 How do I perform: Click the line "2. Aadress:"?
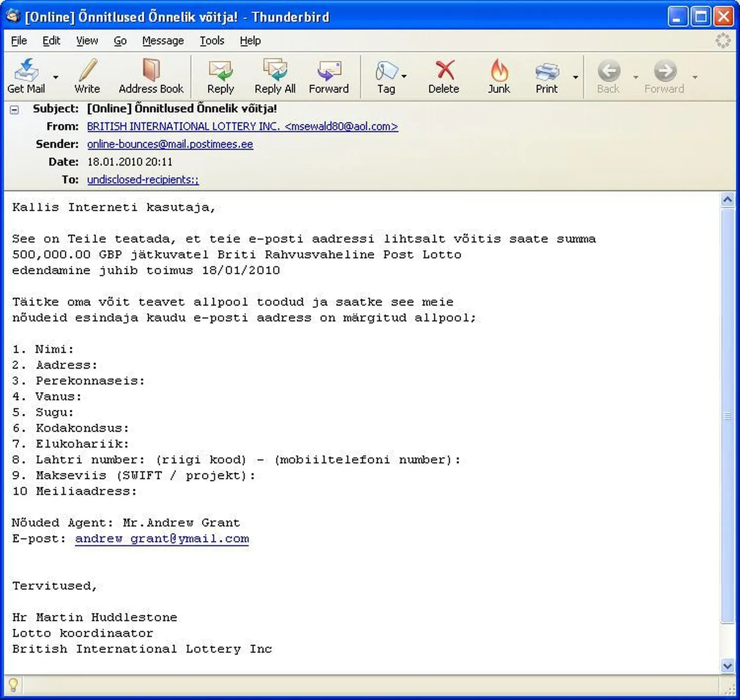[x=55, y=365]
